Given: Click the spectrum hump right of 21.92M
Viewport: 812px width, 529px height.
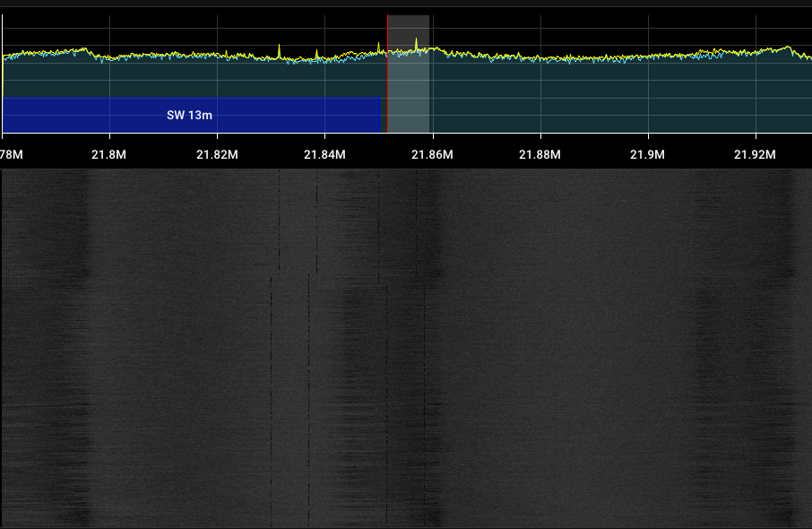Looking at the screenshot, I should coord(787,48).
